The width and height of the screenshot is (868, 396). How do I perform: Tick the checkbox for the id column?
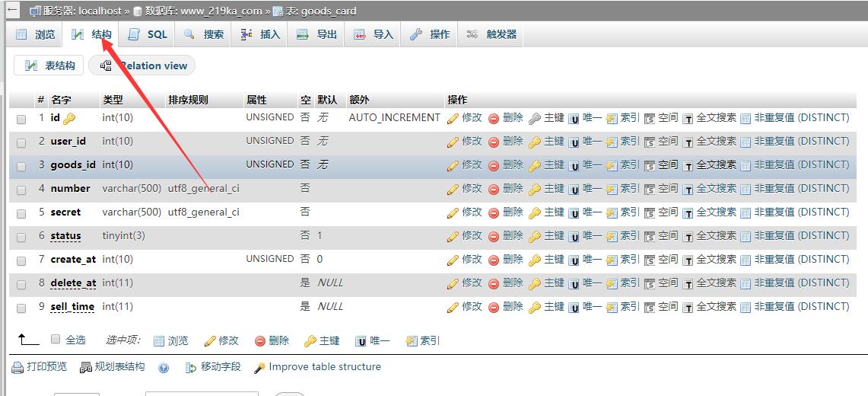click(x=21, y=119)
